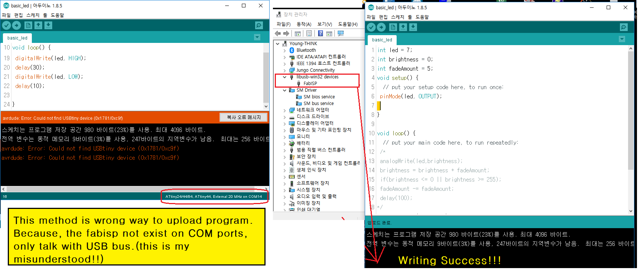Click vertical scrollbar thumb in right Arduino editor

pyautogui.click(x=631, y=111)
